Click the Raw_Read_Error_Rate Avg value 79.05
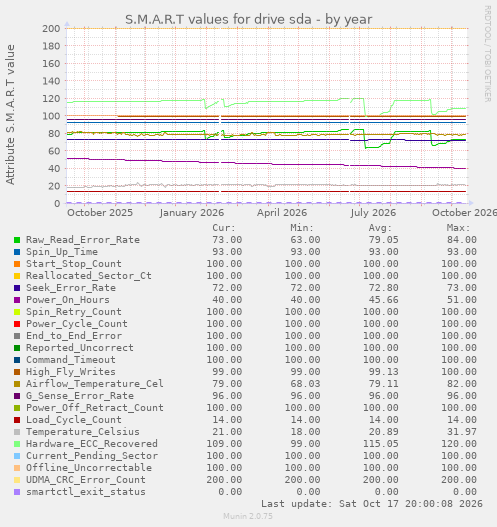The height and width of the screenshot is (527, 497). click(383, 240)
